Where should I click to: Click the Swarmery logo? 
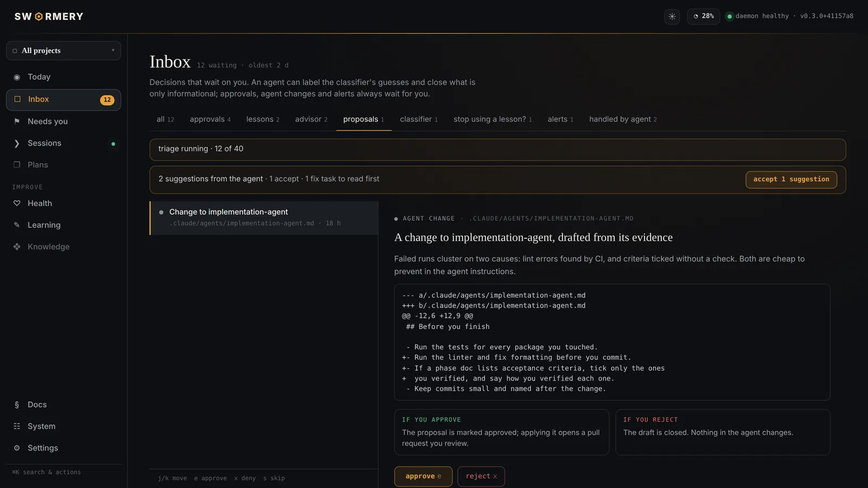[x=49, y=17]
